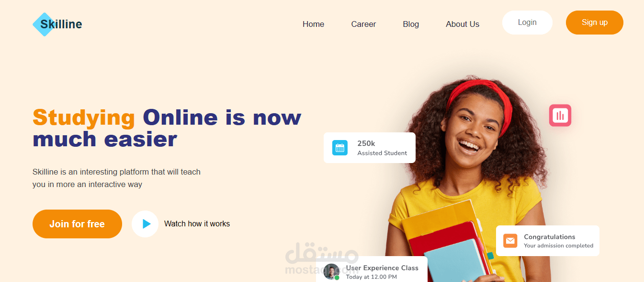This screenshot has width=644, height=282.
Task: Click the Studying Online is now headline
Action: [167, 117]
